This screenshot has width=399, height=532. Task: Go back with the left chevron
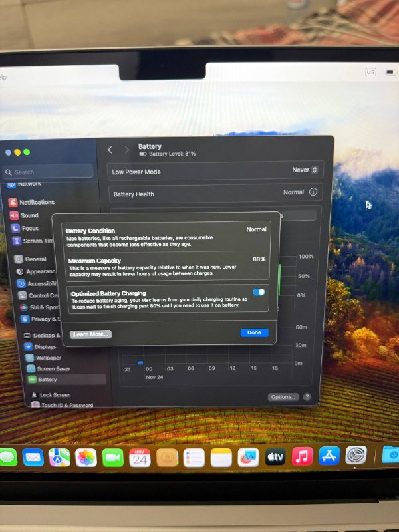pyautogui.click(x=110, y=150)
